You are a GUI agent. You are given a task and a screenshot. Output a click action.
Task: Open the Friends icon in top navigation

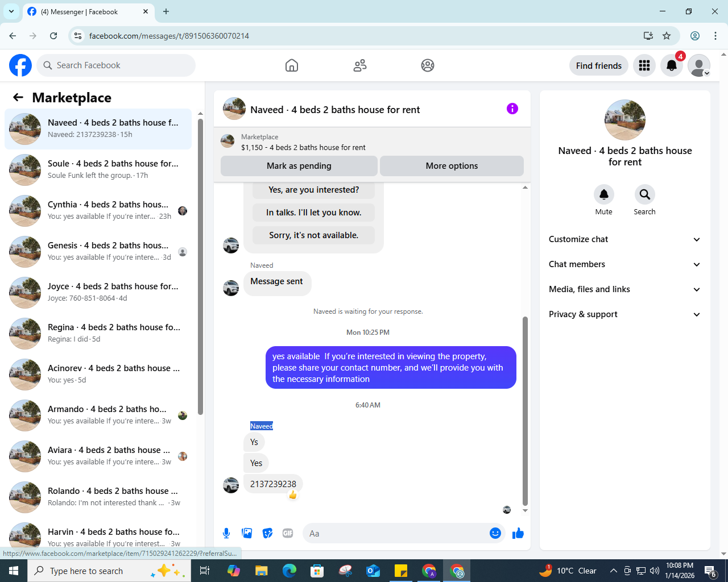tap(360, 65)
